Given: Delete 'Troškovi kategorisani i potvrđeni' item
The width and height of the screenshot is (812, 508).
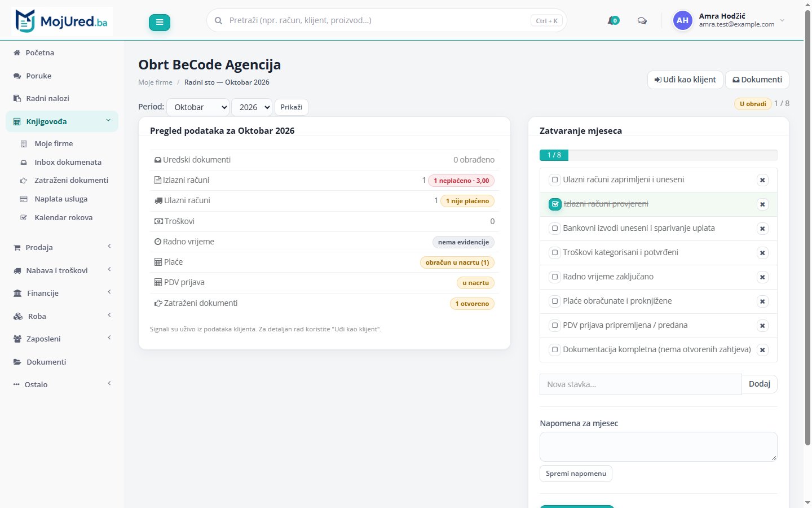Looking at the screenshot, I should 762,253.
